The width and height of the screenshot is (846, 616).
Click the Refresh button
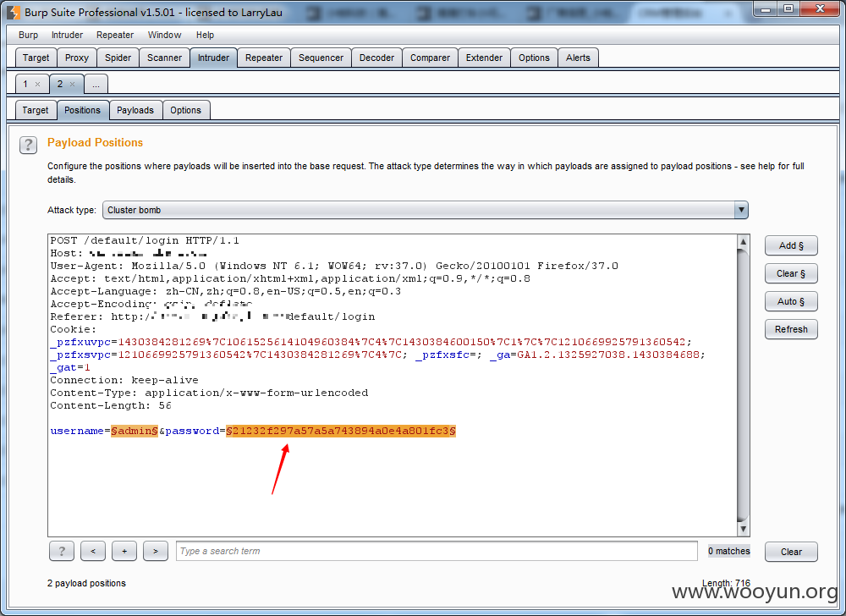[791, 329]
